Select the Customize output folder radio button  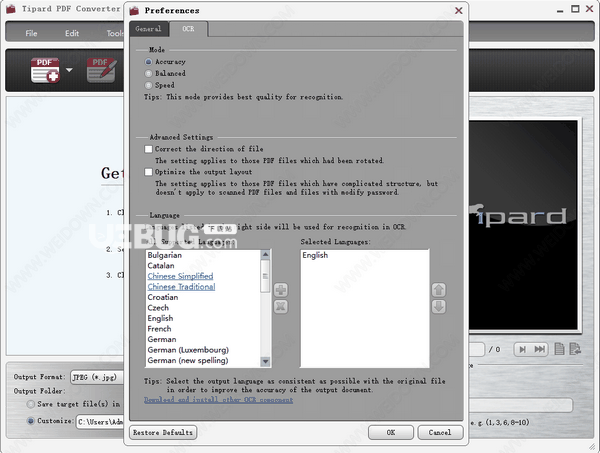tap(31, 420)
